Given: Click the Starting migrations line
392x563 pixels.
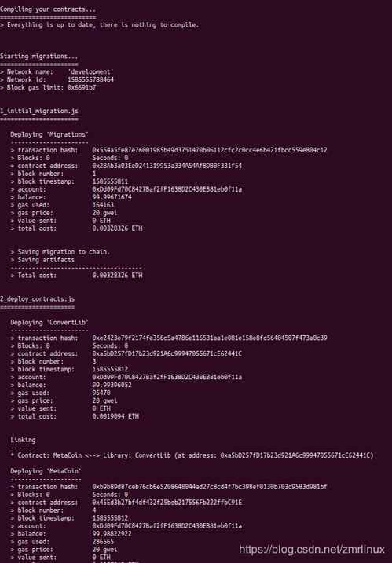Looking at the screenshot, I should (x=38, y=56).
